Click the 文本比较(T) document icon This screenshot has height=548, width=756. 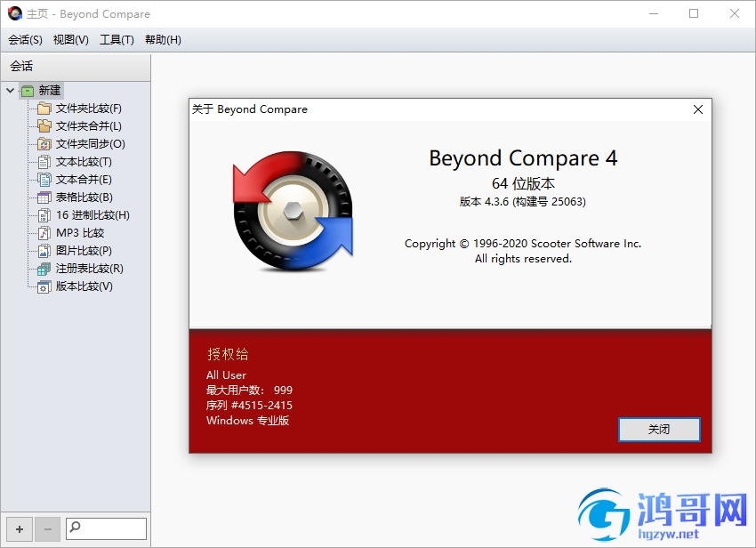coord(44,162)
